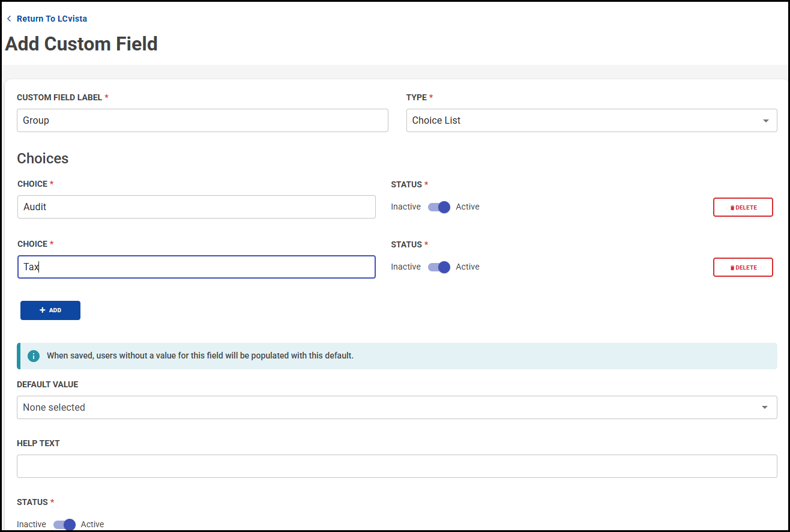The width and height of the screenshot is (790, 532).
Task: Switch the custom field status toggle to inactive
Action: [x=64, y=524]
